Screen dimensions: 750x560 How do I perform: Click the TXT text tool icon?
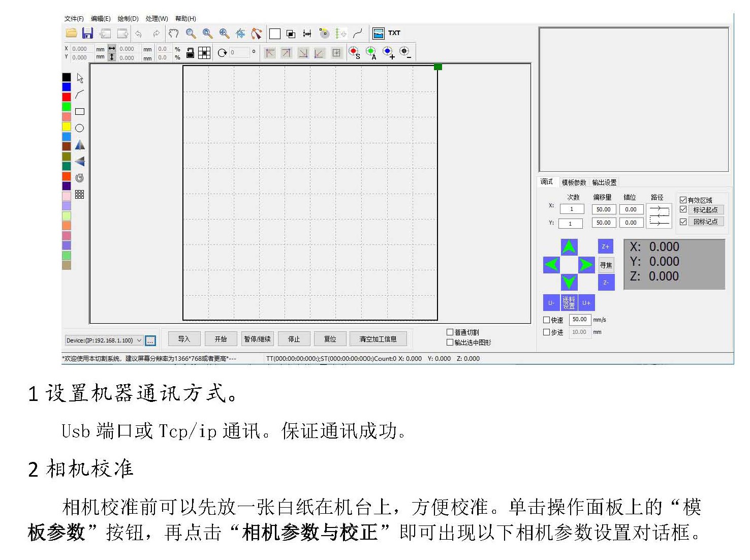(394, 33)
